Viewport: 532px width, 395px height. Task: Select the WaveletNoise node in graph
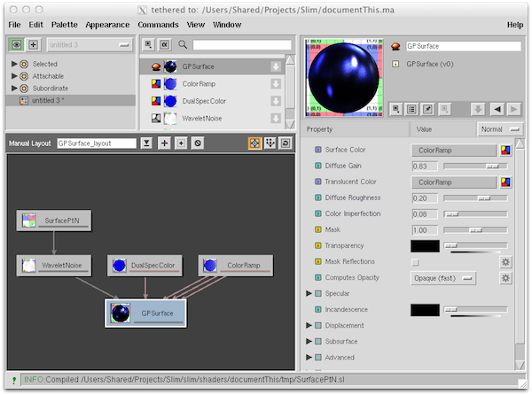click(x=54, y=265)
